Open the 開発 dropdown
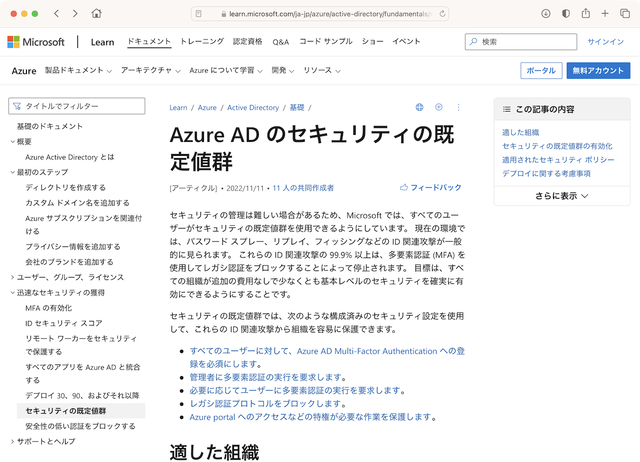 [283, 71]
